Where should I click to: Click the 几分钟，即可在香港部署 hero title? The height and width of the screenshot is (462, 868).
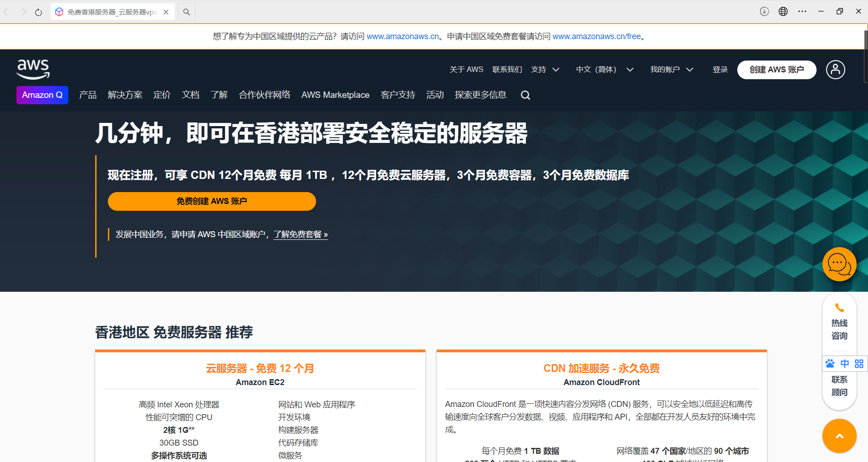pos(311,133)
